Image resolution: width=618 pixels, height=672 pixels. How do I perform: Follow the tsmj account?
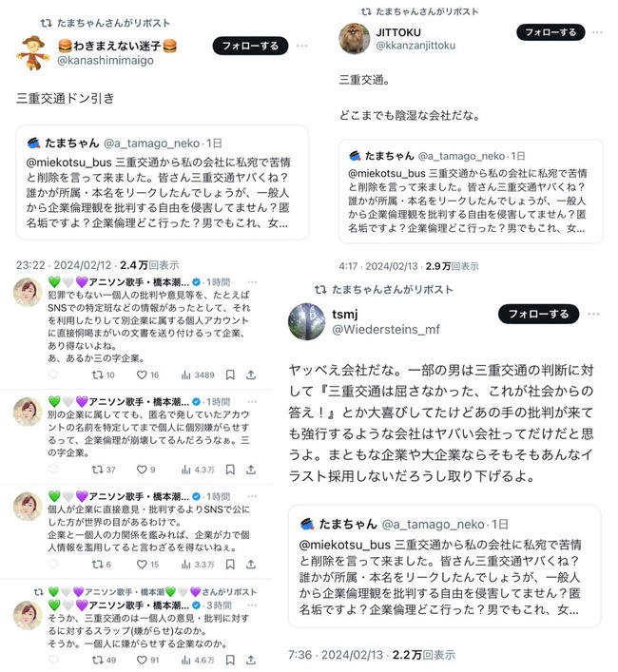pos(538,314)
